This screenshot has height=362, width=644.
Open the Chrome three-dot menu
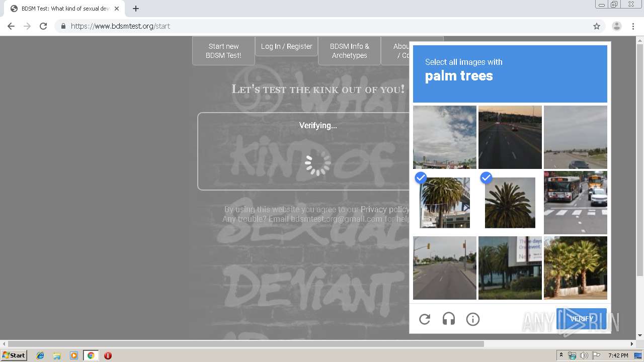[x=633, y=26]
